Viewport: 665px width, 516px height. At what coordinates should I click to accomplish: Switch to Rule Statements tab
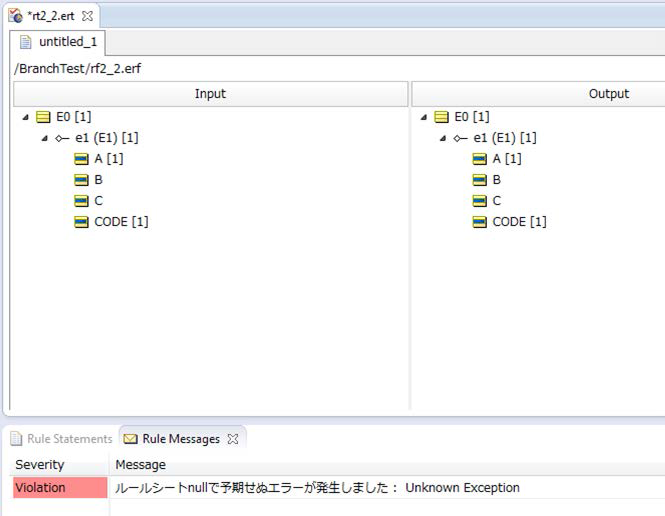pos(61,439)
